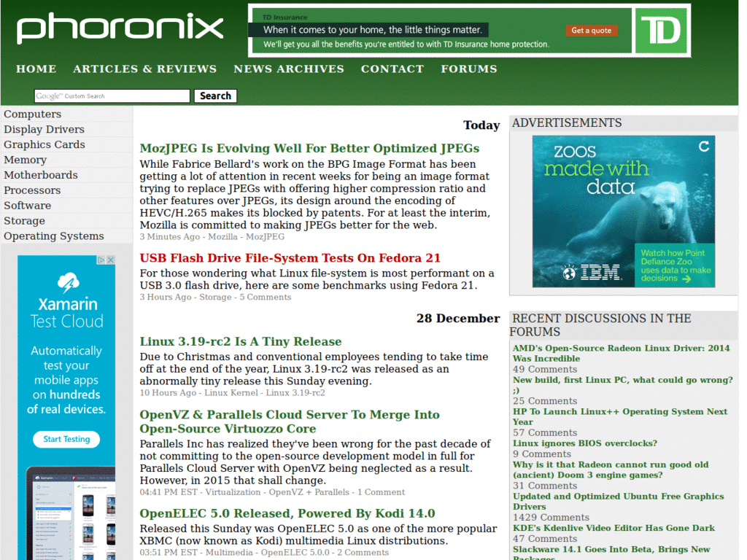Open USB Flash Drive File-System Tests article
This screenshot has height=560, width=747.
(x=290, y=258)
